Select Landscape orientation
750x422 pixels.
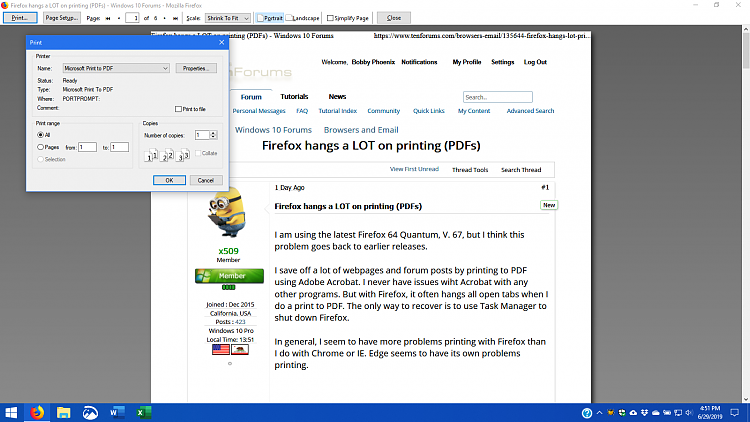(x=302, y=18)
